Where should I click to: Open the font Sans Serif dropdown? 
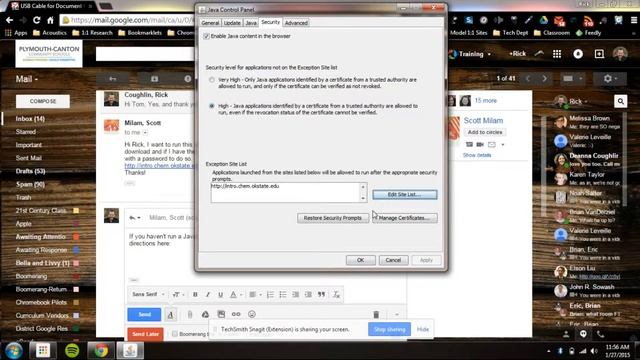(148, 294)
